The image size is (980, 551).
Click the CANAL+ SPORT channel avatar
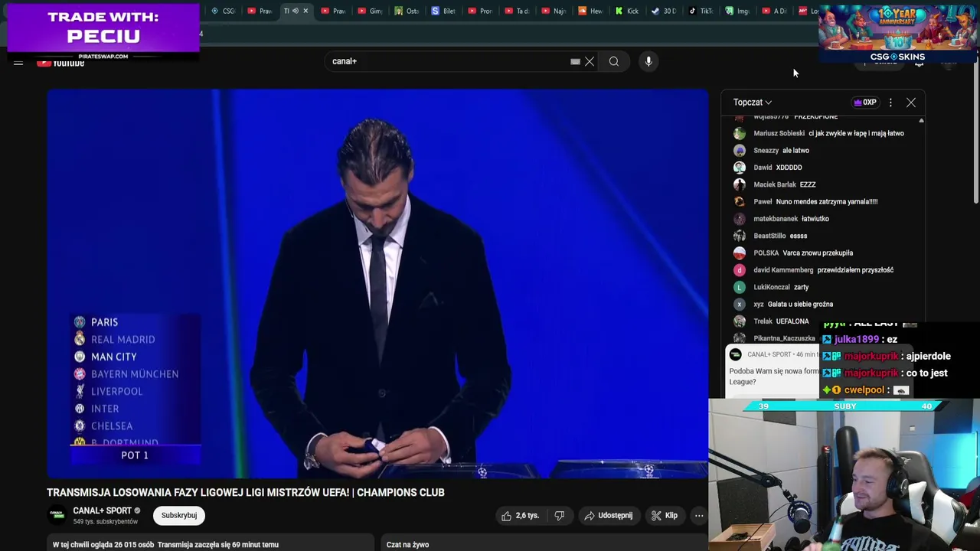pyautogui.click(x=57, y=515)
